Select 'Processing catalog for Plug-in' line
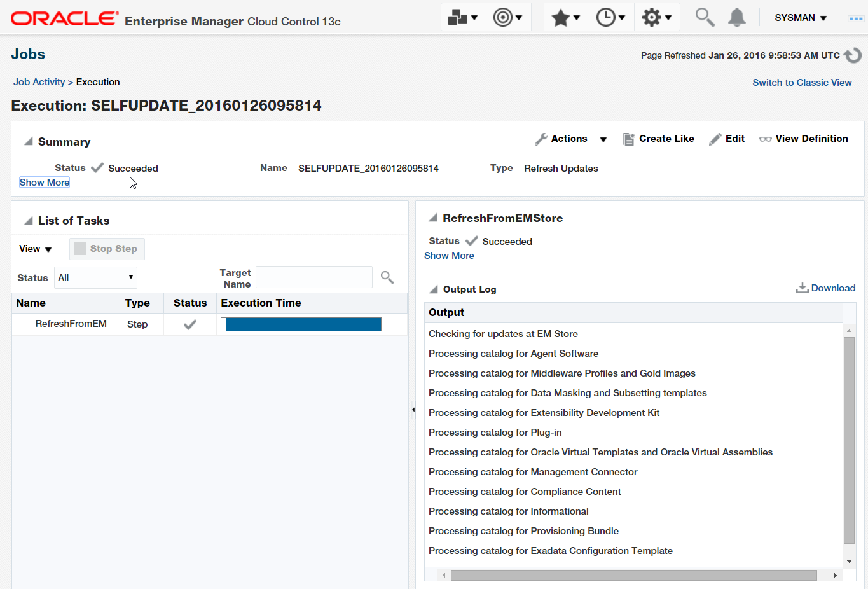Viewport: 868px width, 589px height. 495,433
